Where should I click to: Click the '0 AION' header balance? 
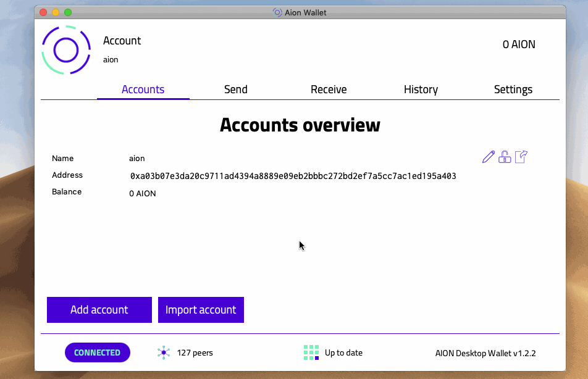[x=519, y=44]
